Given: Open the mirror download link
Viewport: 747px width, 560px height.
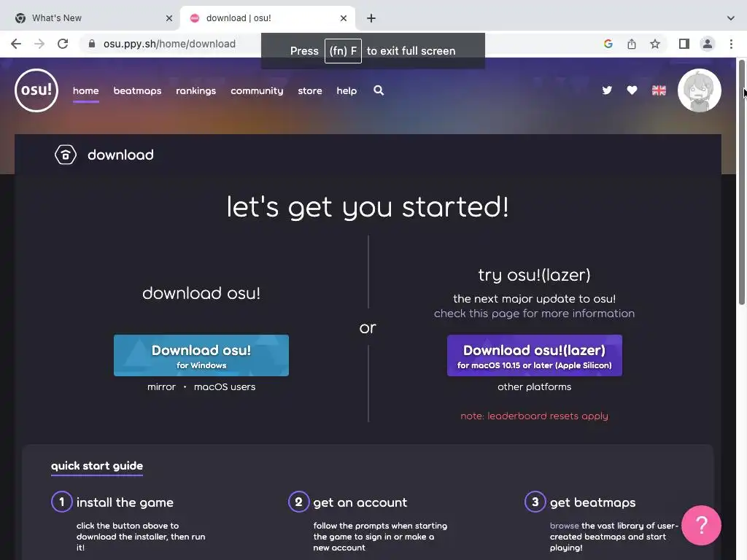Looking at the screenshot, I should pos(161,386).
